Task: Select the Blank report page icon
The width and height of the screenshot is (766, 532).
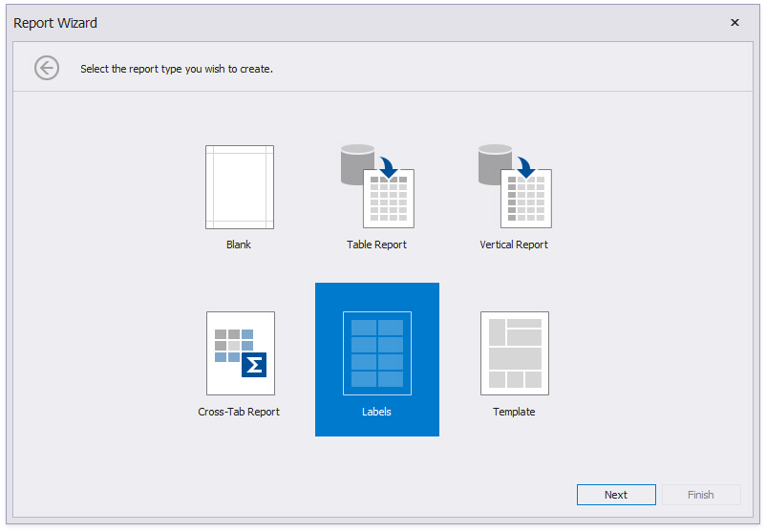Action: (239, 187)
